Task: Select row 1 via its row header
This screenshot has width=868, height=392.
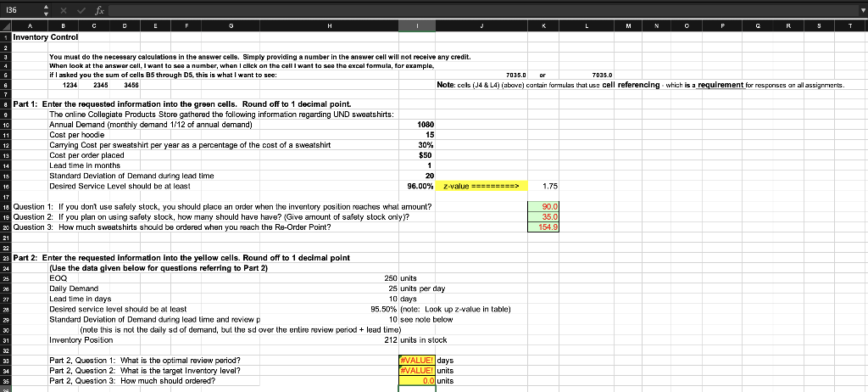Action: [x=6, y=37]
